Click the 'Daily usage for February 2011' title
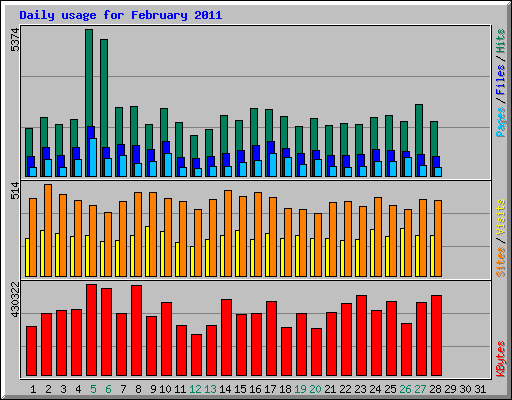Screen dimensions: 512x400 (121, 15)
